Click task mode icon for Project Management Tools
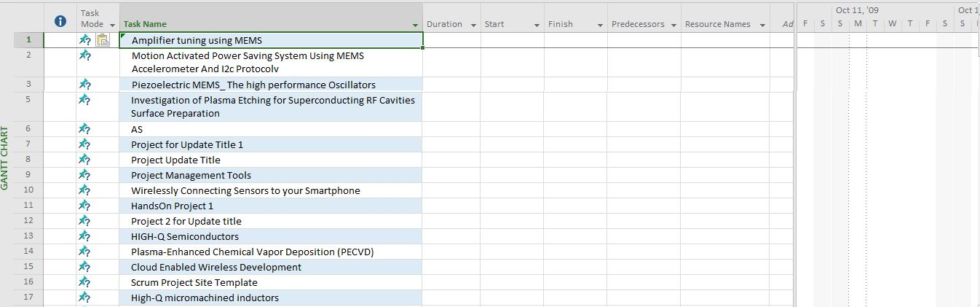The image size is (980, 307). coord(84,175)
